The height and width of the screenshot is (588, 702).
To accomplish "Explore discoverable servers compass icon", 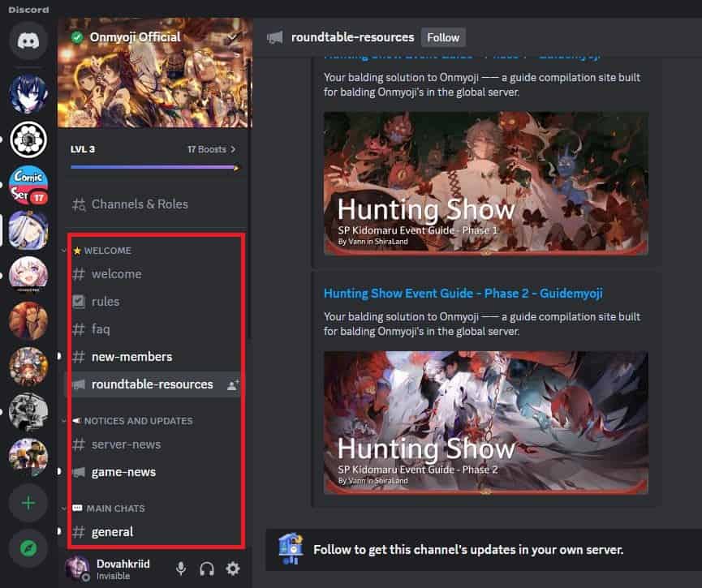I will [x=28, y=548].
